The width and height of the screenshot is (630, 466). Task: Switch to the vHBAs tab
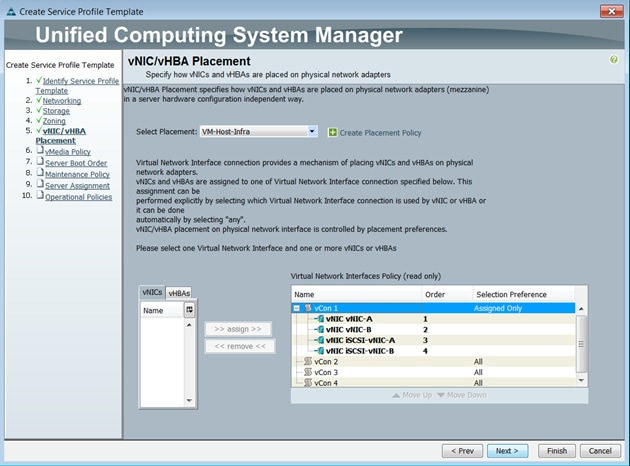(179, 293)
